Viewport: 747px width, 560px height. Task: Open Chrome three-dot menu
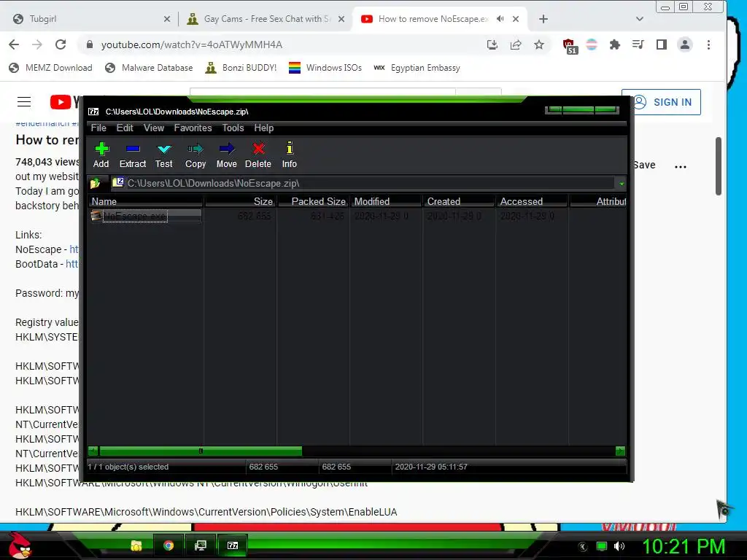708,44
